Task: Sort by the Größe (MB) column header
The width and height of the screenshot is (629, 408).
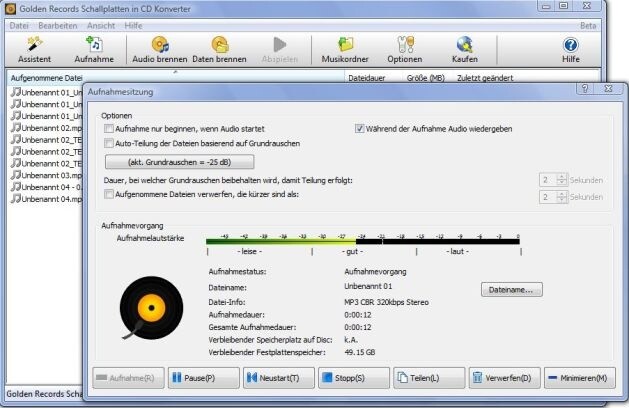Action: 426,78
